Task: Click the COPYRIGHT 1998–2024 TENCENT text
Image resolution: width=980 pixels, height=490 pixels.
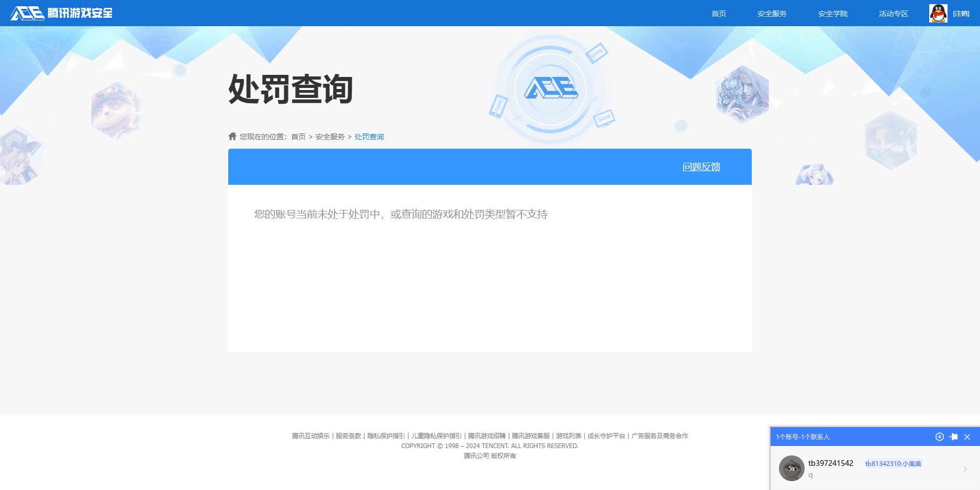Action: pos(490,446)
